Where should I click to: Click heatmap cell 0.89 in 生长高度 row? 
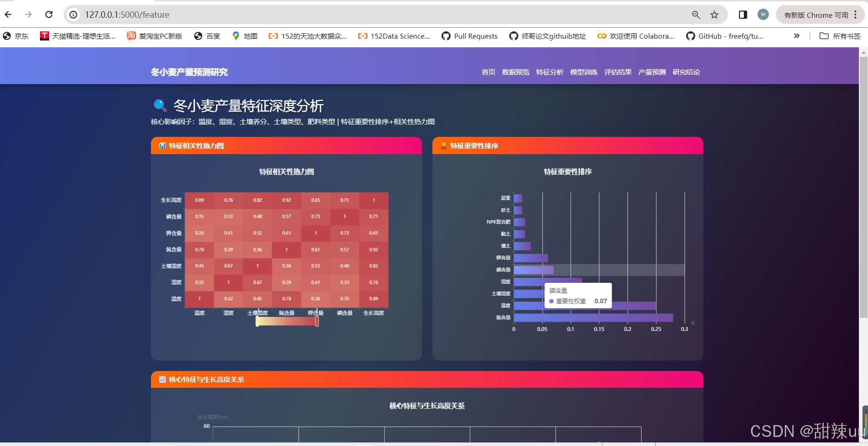tap(200, 200)
